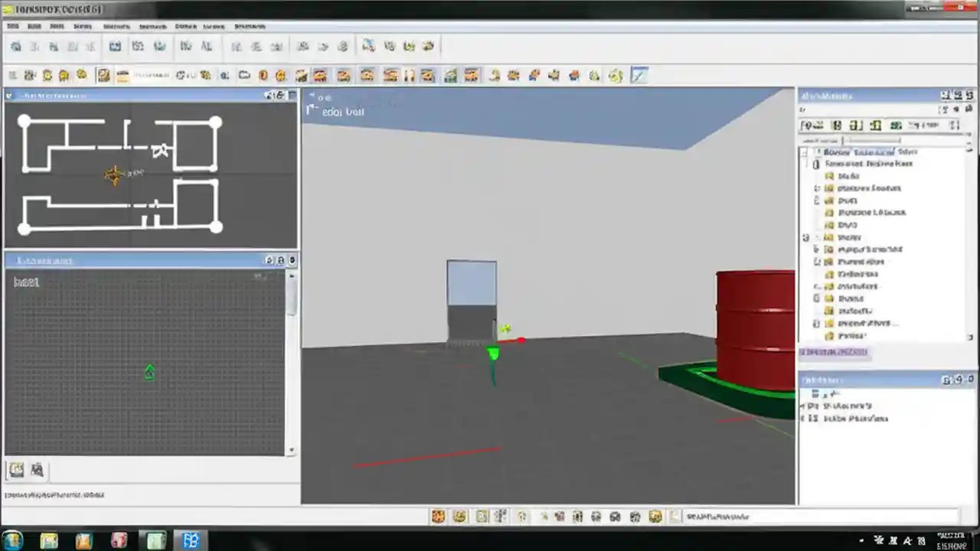Viewport: 980px width, 551px height.
Task: Enable the checkbox beside the lowest tree entry
Action: (816, 335)
